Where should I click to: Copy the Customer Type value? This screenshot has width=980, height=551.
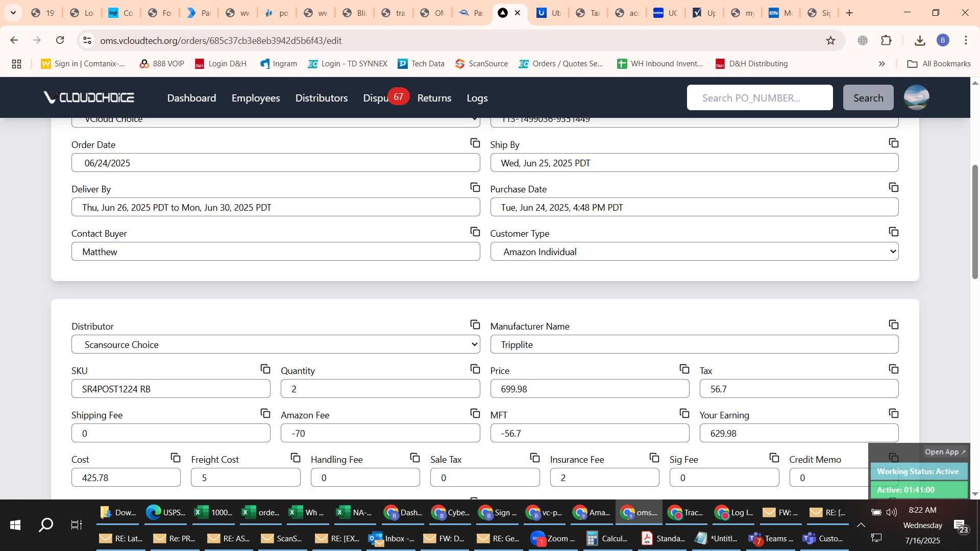coord(894,232)
